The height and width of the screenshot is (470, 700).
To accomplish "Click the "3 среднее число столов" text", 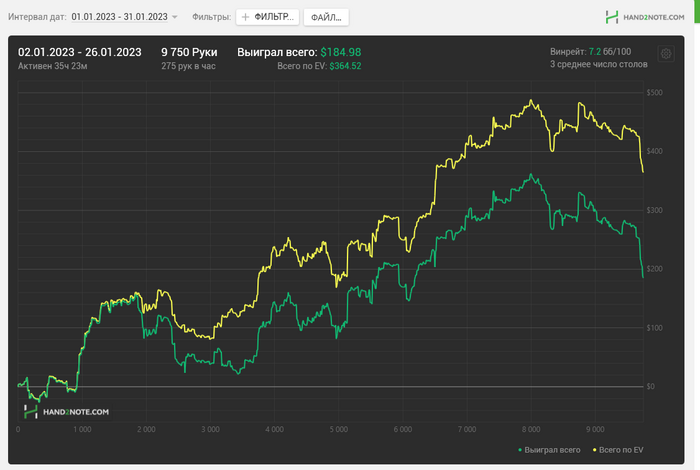I will click(x=598, y=65).
